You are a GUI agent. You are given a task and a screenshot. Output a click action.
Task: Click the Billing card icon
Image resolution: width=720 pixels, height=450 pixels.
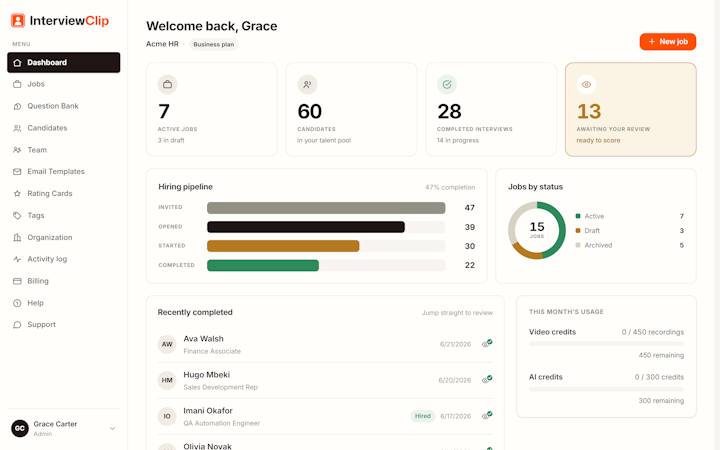click(17, 281)
